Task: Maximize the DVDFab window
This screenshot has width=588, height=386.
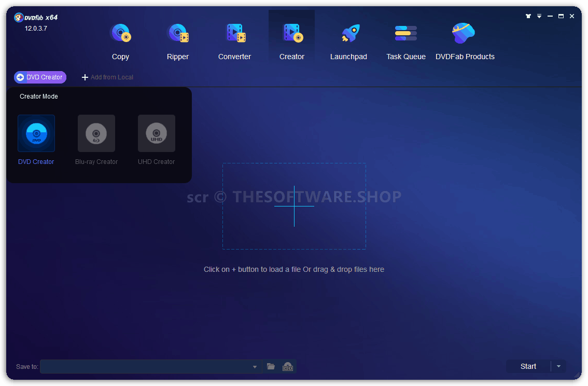Action: [561, 16]
